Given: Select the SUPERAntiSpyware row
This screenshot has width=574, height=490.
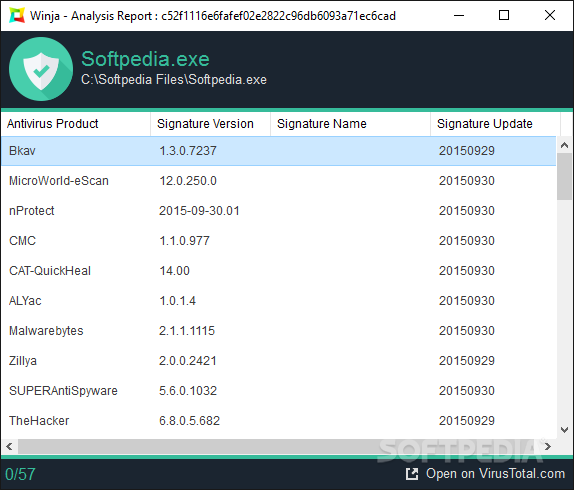Looking at the screenshot, I should pyautogui.click(x=278, y=391).
